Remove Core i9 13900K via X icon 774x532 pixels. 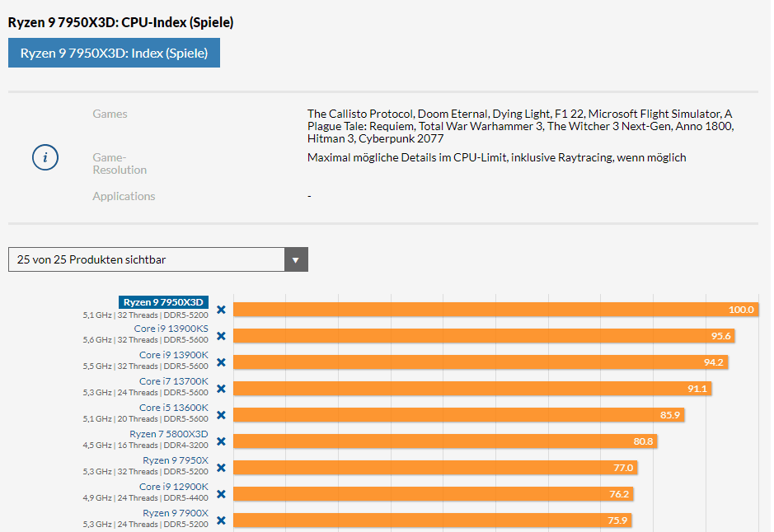coord(221,362)
